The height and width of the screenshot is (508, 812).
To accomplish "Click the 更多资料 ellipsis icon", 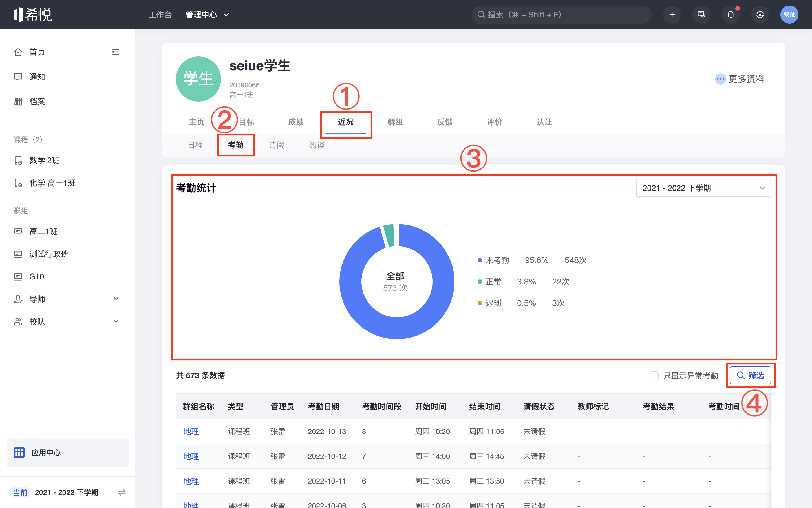I will [x=720, y=79].
